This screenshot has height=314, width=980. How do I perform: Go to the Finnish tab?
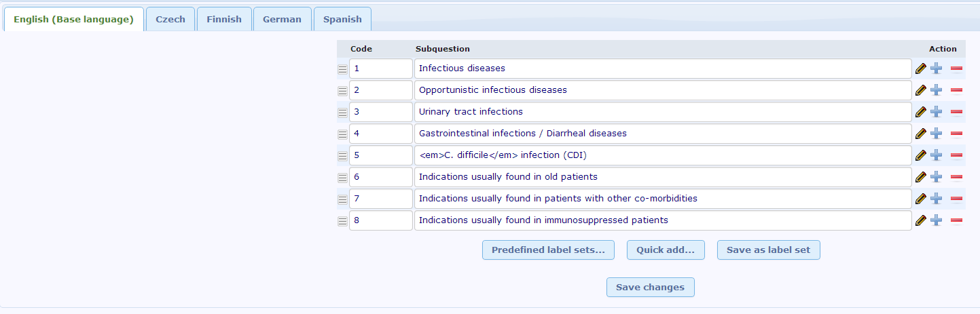coord(224,20)
